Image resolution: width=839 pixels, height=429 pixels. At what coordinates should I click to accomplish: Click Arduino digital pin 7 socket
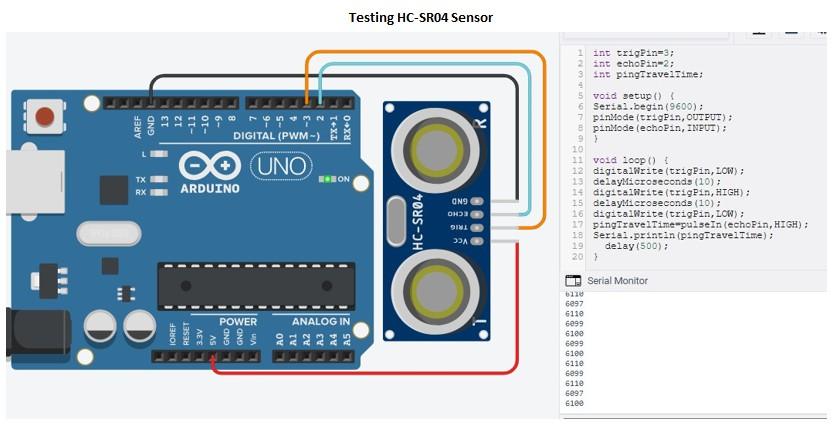[253, 103]
